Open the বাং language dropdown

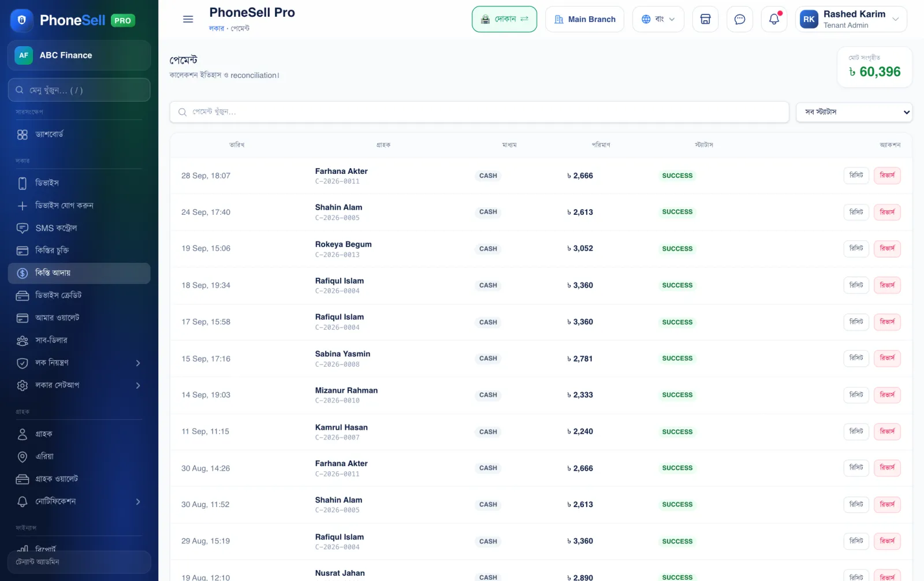click(x=658, y=19)
